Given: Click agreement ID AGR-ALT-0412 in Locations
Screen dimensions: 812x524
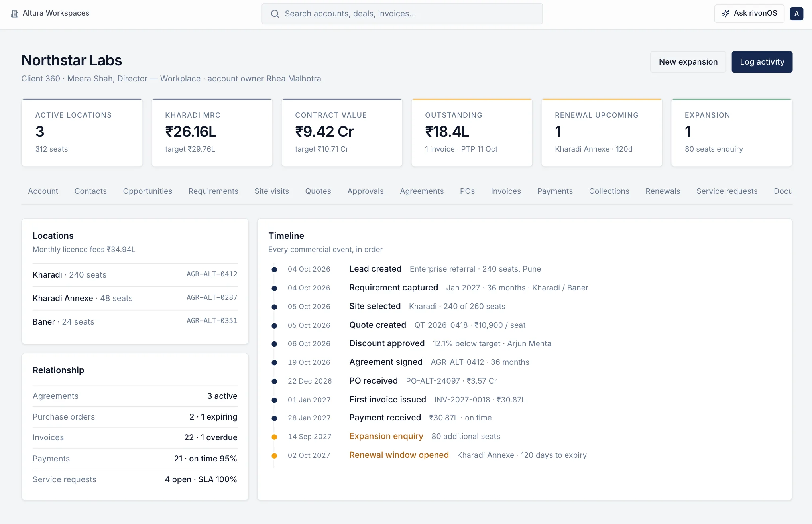Looking at the screenshot, I should 212,274.
